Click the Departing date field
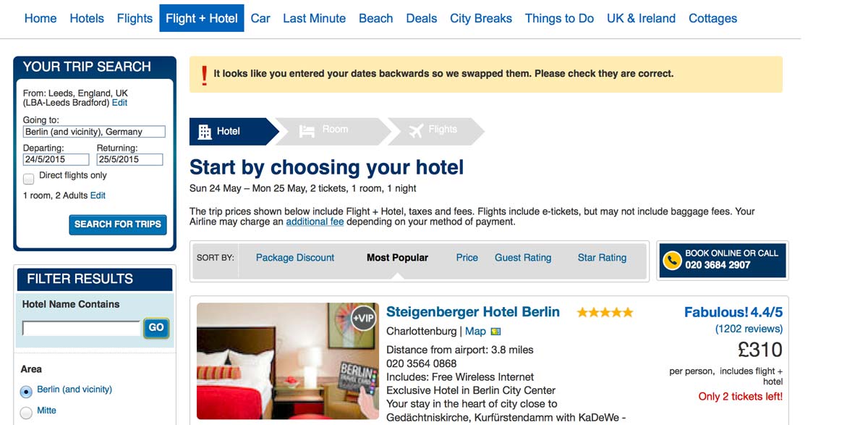The height and width of the screenshot is (425, 868). [56, 159]
